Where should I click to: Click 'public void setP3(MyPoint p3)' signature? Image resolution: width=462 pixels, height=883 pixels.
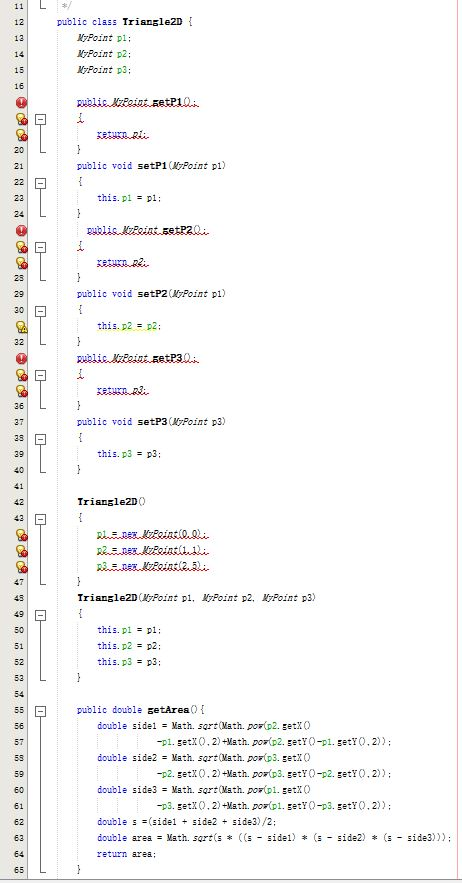[x=152, y=422]
